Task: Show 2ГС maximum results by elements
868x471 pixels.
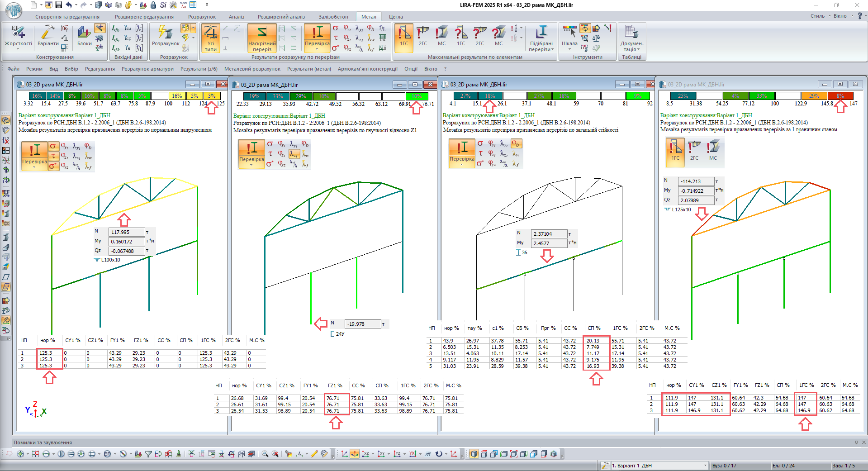Action: click(x=422, y=36)
